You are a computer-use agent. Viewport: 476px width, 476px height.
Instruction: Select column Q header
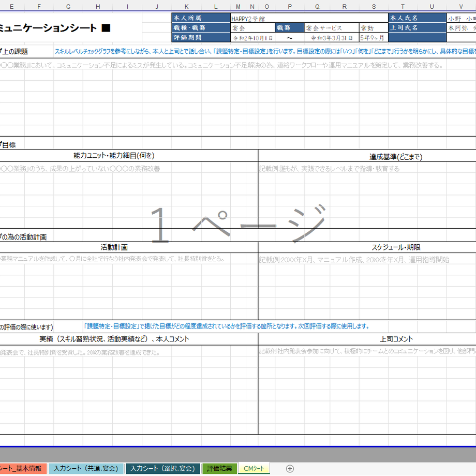point(317,6)
